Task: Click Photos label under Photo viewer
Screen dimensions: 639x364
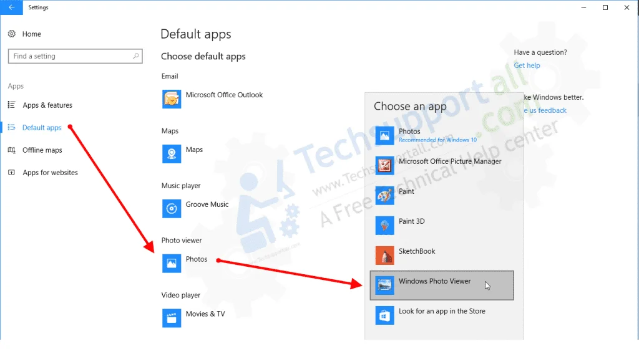Action: (197, 259)
